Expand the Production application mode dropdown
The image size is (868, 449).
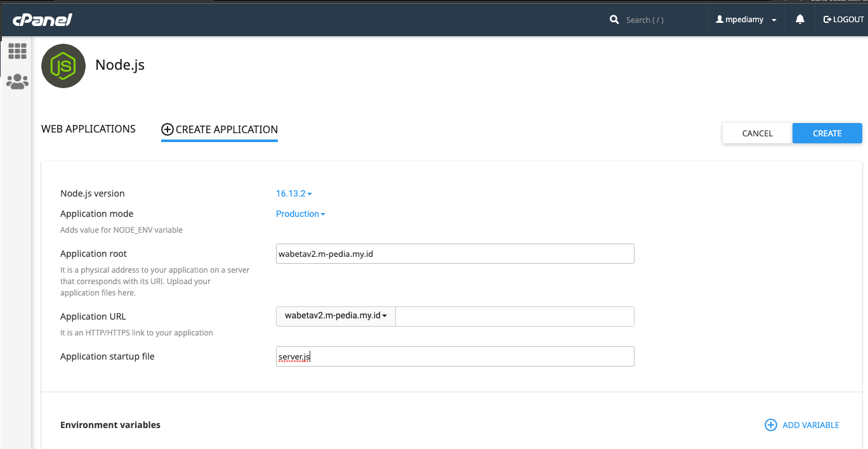coord(300,214)
